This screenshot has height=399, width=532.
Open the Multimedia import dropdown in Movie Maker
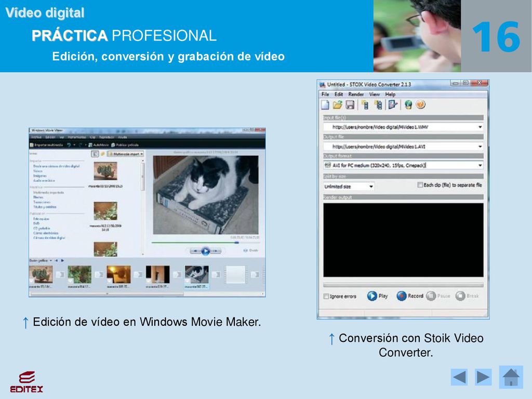click(x=126, y=154)
